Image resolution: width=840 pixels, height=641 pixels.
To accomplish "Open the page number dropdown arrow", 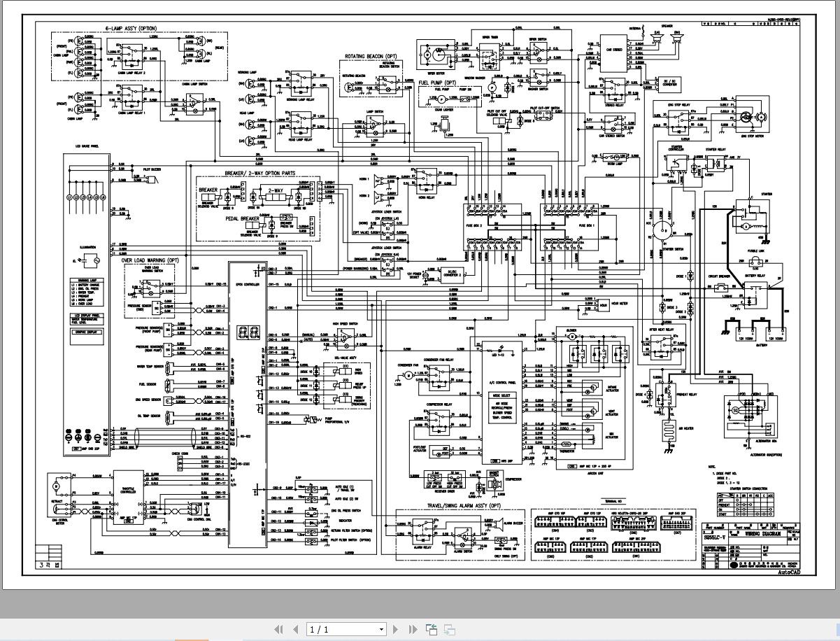I will tap(382, 629).
